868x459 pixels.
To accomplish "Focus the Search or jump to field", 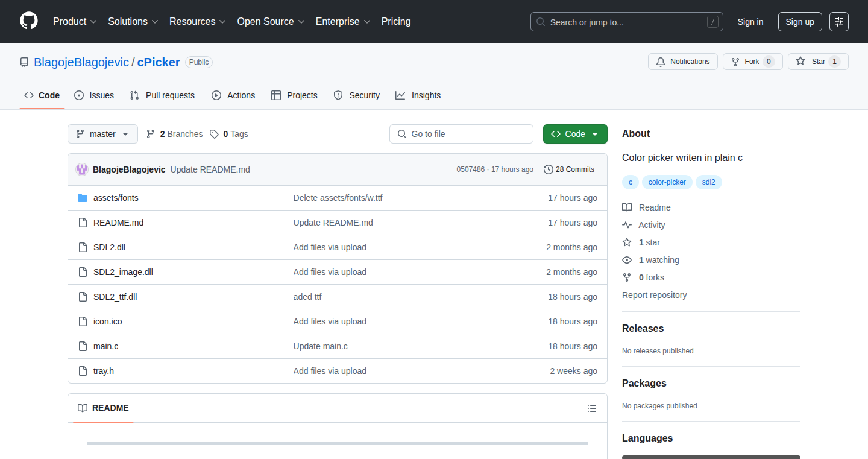I will (x=627, y=22).
